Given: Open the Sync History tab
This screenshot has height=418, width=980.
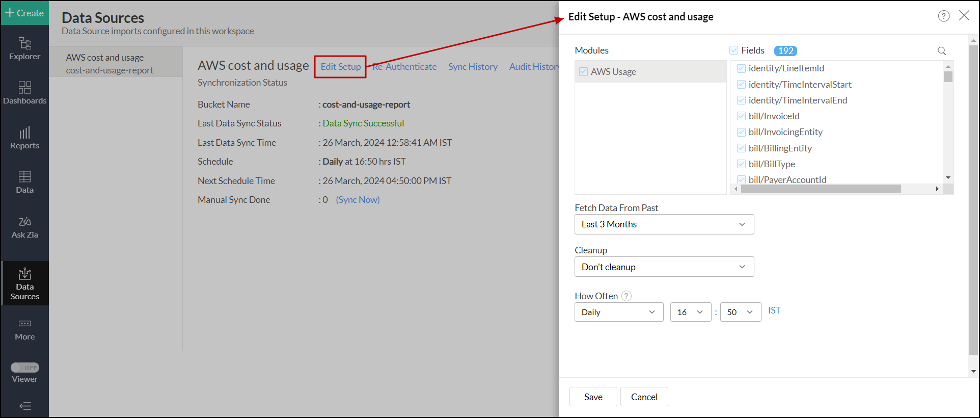Looking at the screenshot, I should [x=472, y=67].
